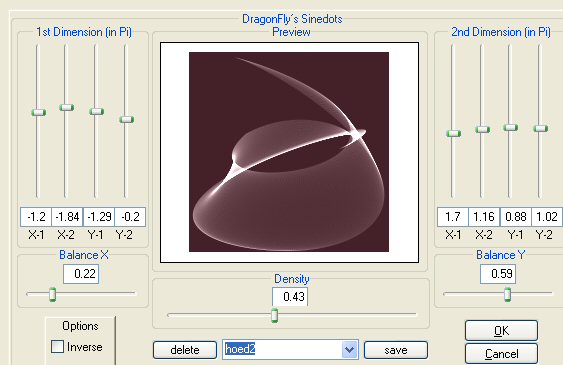Click the Sinedots preview image
The height and width of the screenshot is (365, 563).
[x=289, y=152]
